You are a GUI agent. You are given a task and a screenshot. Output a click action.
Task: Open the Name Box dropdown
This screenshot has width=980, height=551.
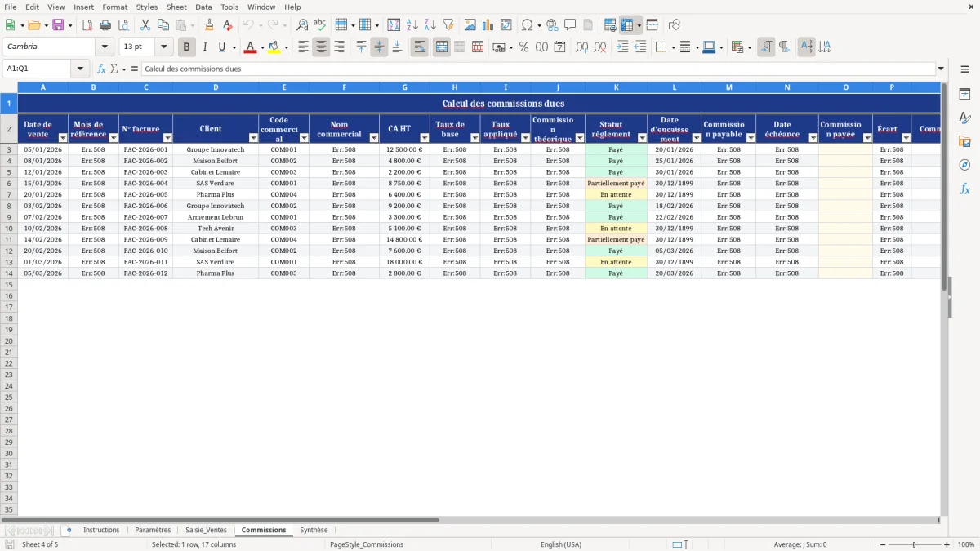click(81, 69)
